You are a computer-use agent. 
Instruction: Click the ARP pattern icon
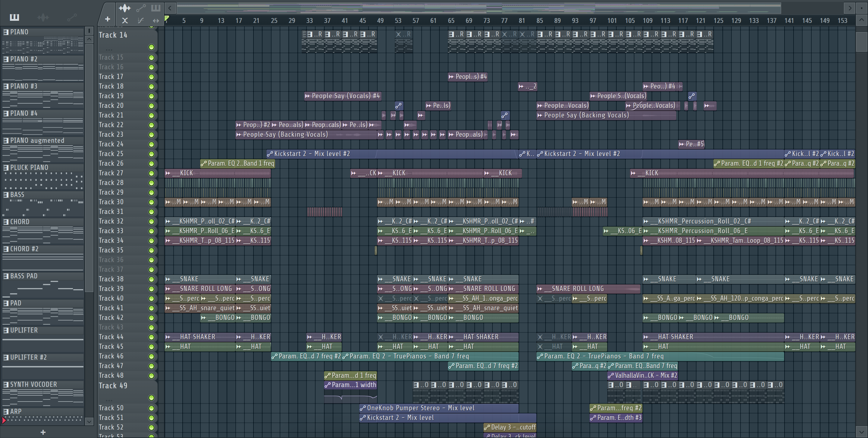(x=6, y=411)
